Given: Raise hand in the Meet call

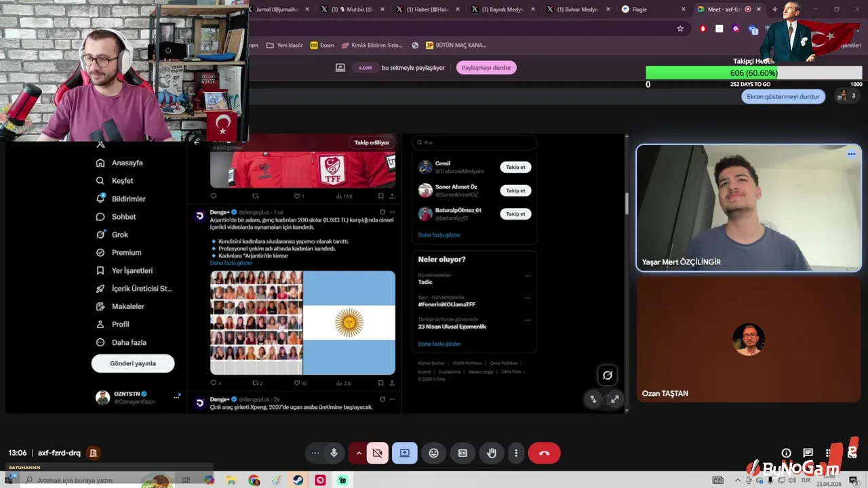Looking at the screenshot, I should [x=492, y=453].
